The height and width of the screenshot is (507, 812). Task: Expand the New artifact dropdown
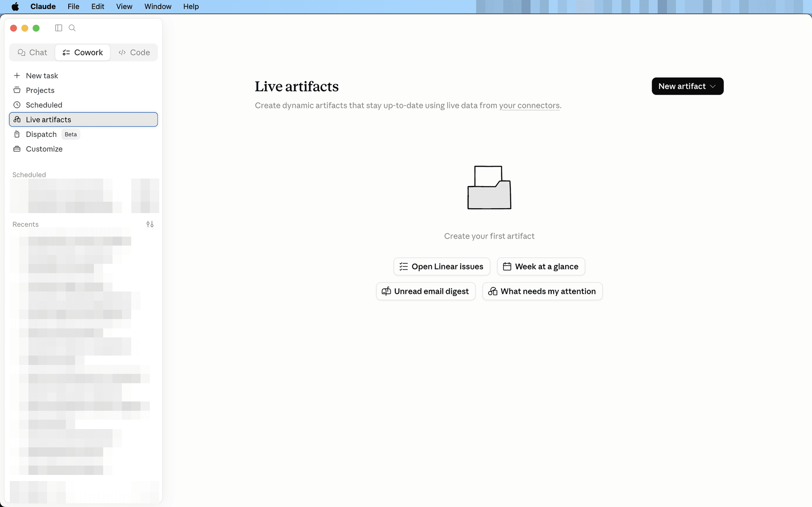coord(687,86)
